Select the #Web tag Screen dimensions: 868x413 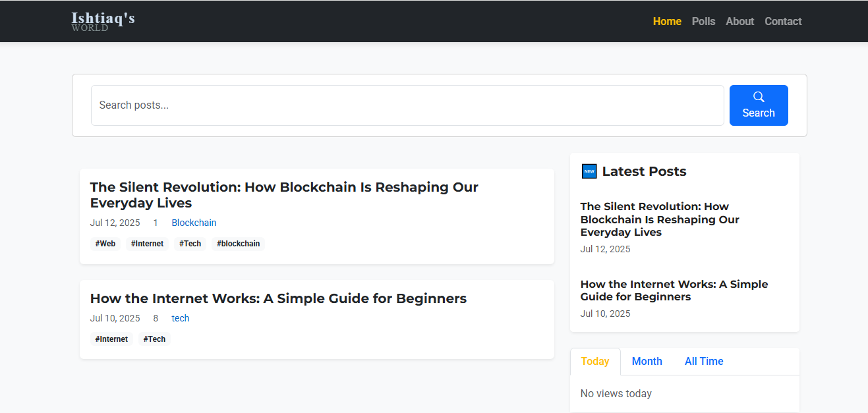tap(105, 244)
